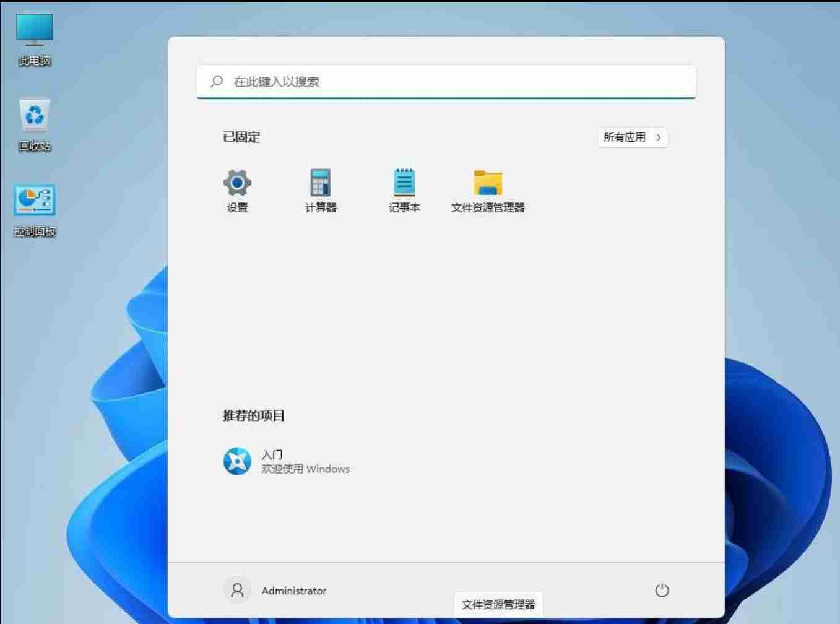The height and width of the screenshot is (624, 840).
Task: Click the power button icon
Action: click(x=662, y=591)
